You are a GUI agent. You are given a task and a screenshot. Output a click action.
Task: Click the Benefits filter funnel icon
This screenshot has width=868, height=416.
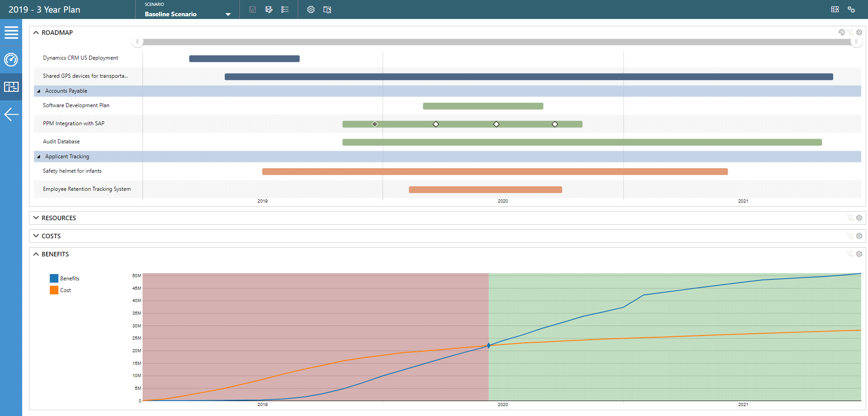[850, 254]
